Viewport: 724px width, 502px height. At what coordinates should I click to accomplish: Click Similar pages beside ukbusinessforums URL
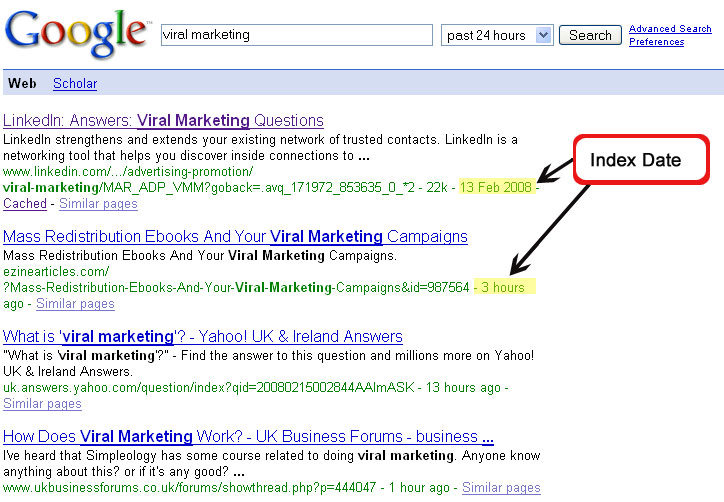[501, 488]
